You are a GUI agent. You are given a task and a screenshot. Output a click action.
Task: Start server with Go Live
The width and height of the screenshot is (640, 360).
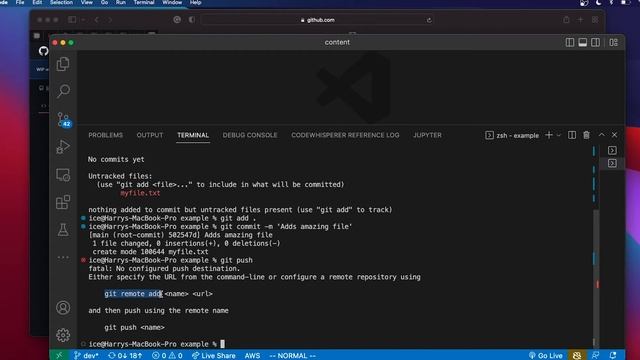546,356
